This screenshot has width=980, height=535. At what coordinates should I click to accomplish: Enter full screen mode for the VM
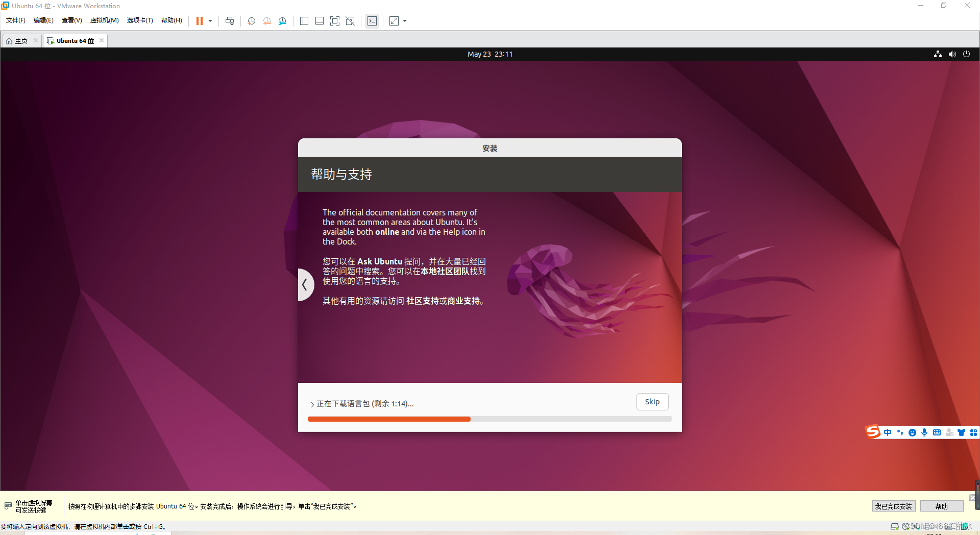click(335, 21)
